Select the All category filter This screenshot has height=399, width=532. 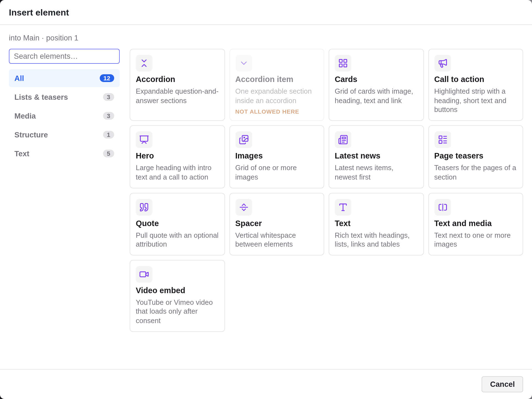64,78
